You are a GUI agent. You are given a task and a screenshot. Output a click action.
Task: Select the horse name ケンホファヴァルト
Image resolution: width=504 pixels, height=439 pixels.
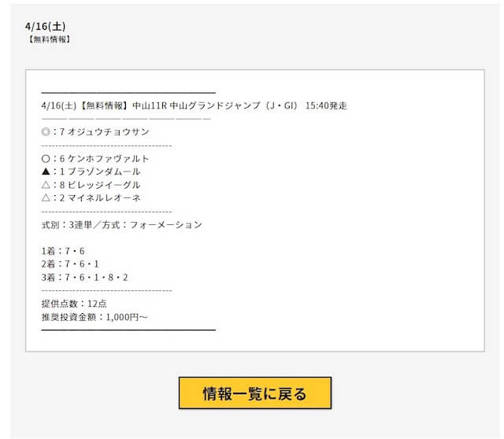pos(109,159)
